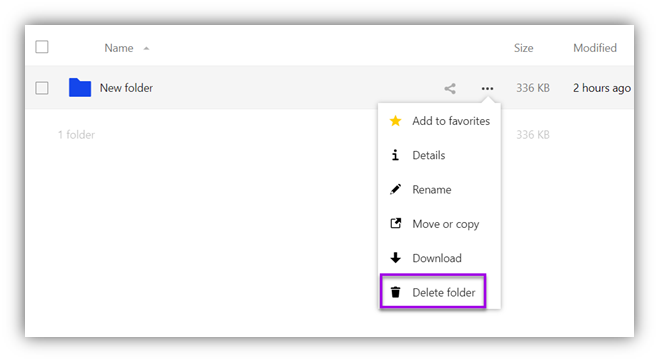
Task: Click the 336 KB size in New folder row
Action: click(533, 88)
